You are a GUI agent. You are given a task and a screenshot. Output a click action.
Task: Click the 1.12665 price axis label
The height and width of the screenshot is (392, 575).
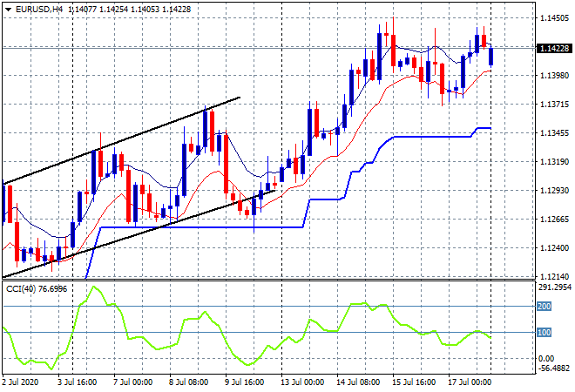point(555,220)
